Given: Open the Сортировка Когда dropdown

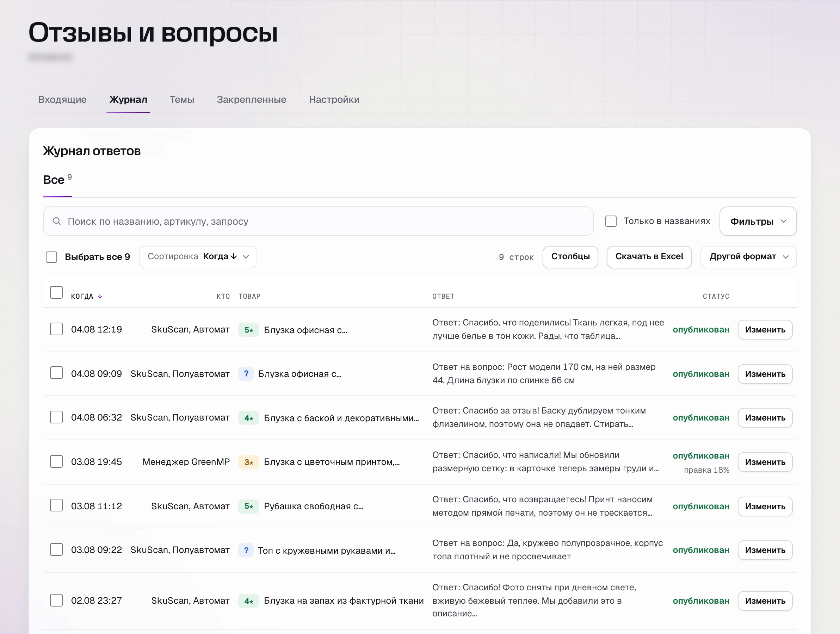Looking at the screenshot, I should pos(198,257).
